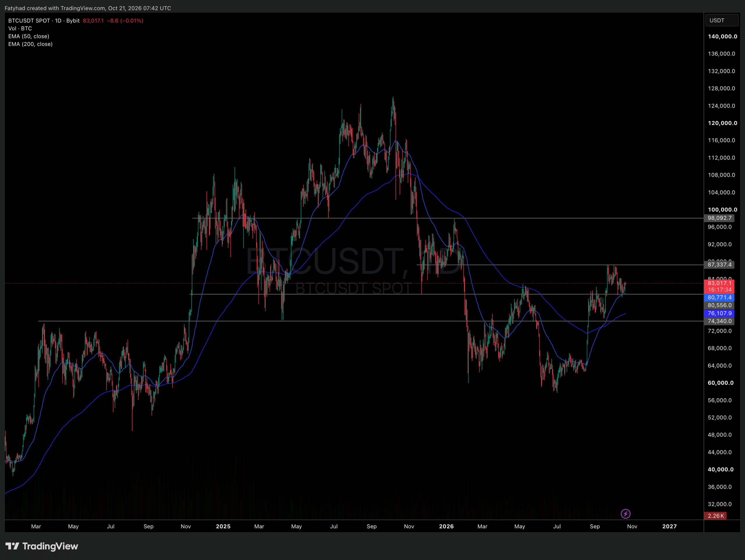Image resolution: width=745 pixels, height=560 pixels.
Task: Click the 100,000.0 price axis label
Action: pyautogui.click(x=722, y=210)
